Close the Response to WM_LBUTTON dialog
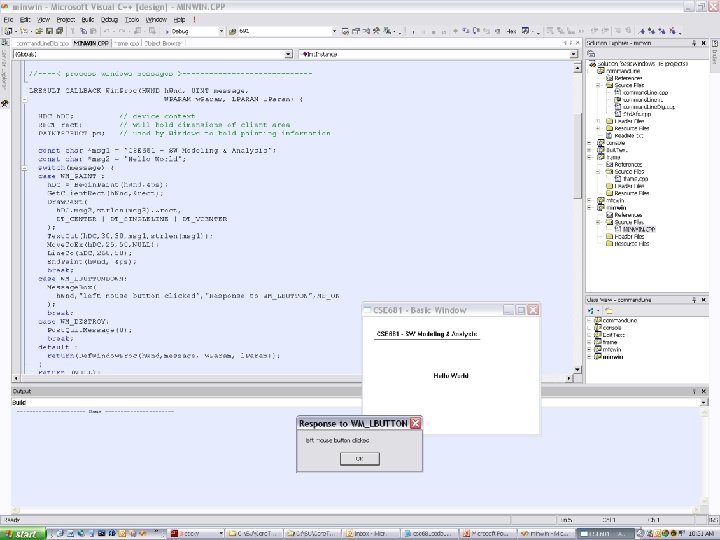Screen dimensions: 720x540 pos(416,423)
